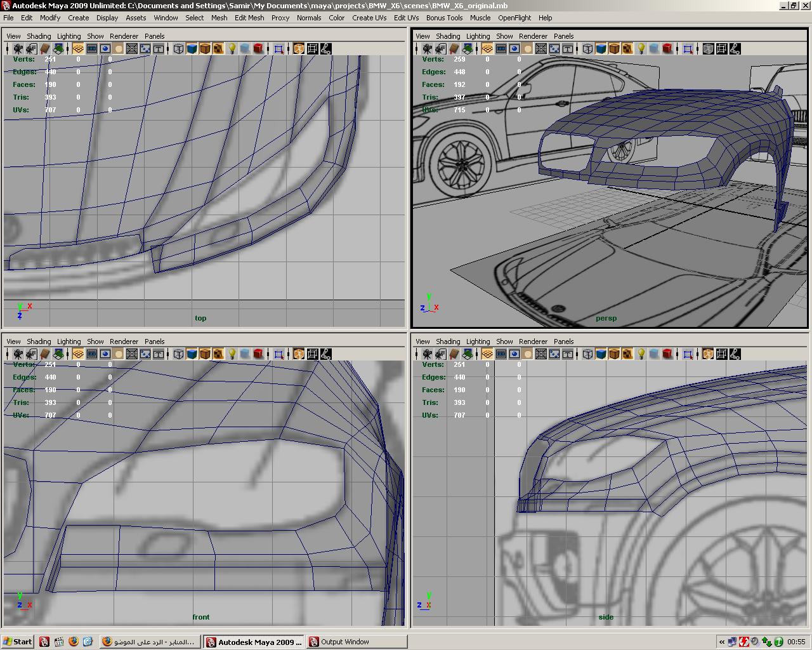The image size is (812, 650).
Task: Open the File menu
Action: (8, 18)
